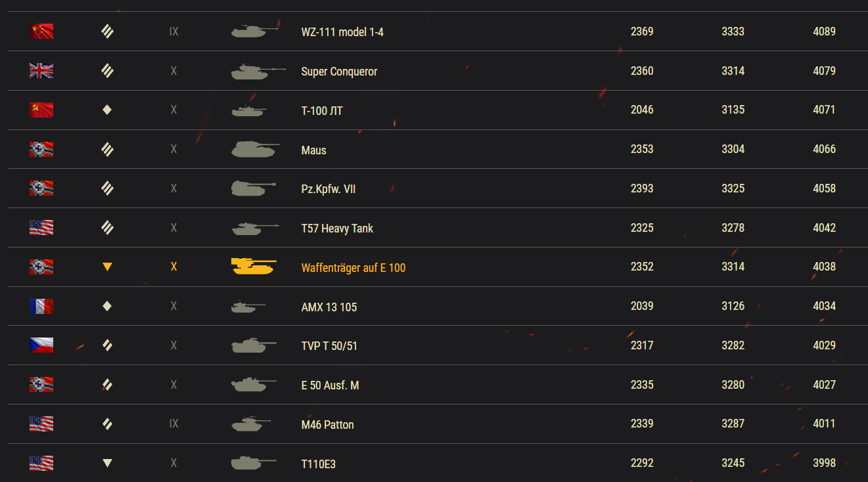
Task: Open the Super Conqueror tank entry
Action: (x=339, y=72)
